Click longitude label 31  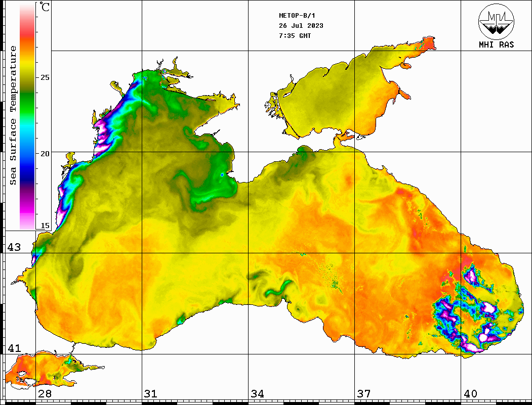click(x=151, y=394)
